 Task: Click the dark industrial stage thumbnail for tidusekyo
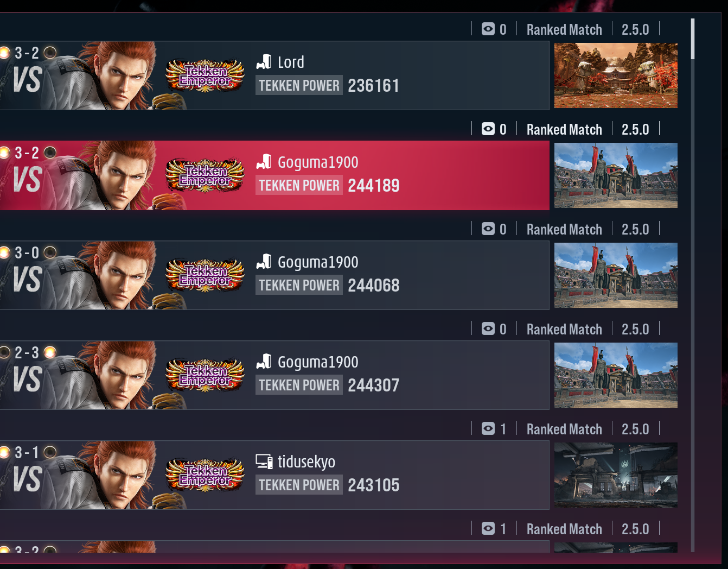pyautogui.click(x=616, y=475)
